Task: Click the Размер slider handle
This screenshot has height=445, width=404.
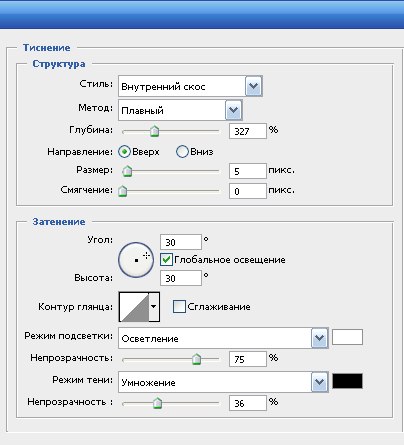Action: 127,171
